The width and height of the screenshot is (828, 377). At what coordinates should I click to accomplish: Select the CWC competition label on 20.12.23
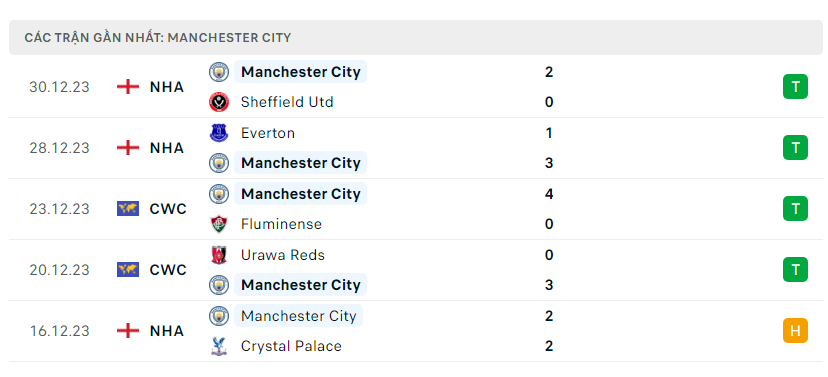[168, 270]
